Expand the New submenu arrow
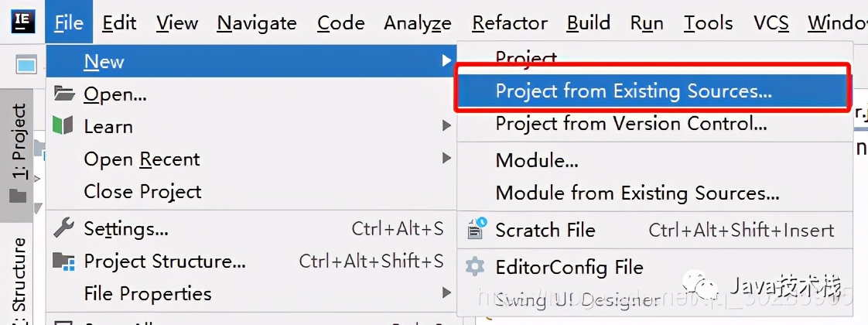Viewport: 868px width, 325px height. coord(446,61)
